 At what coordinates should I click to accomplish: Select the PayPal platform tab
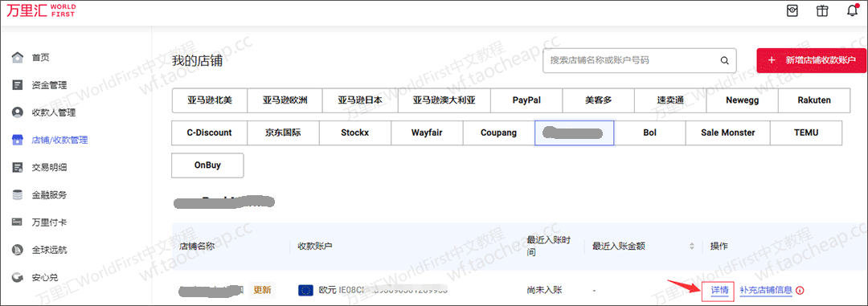[x=526, y=100]
